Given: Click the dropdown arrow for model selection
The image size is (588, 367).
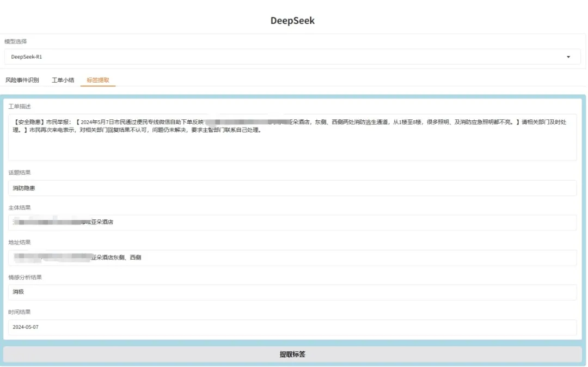Looking at the screenshot, I should click(x=568, y=57).
